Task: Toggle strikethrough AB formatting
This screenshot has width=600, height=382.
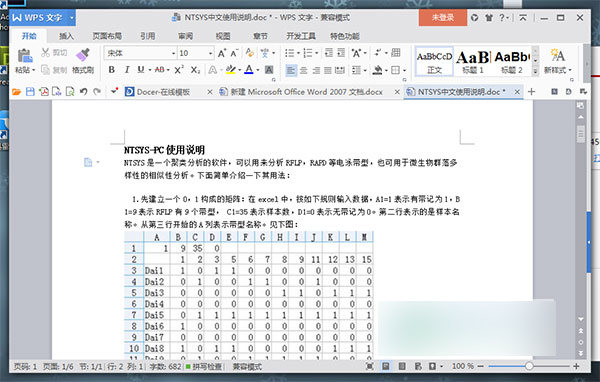Action: (160, 70)
